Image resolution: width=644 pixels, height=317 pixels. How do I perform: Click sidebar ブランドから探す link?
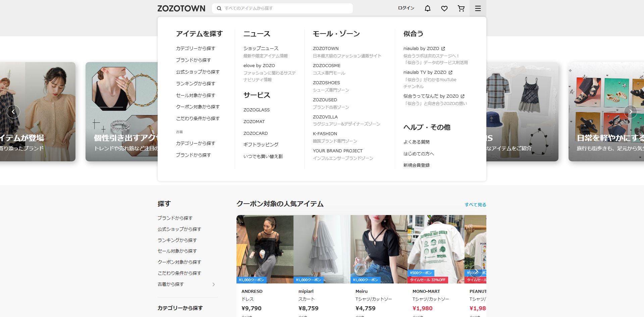[x=175, y=218]
